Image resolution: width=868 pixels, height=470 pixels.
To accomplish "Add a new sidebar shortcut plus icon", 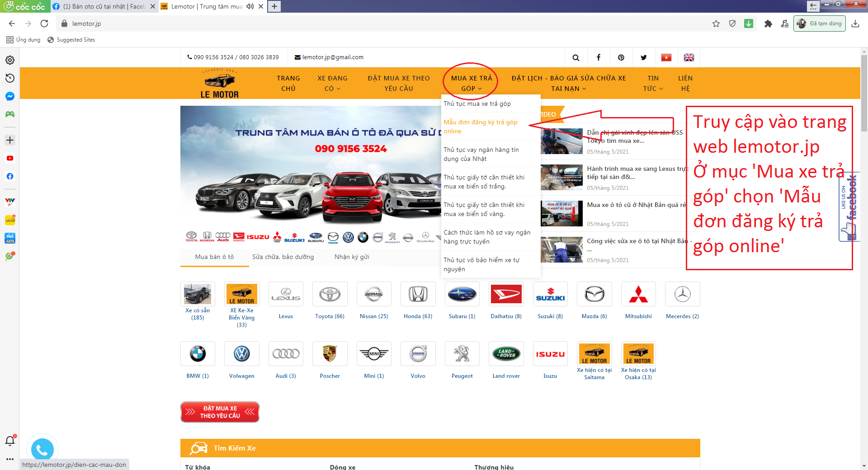I will click(x=10, y=140).
